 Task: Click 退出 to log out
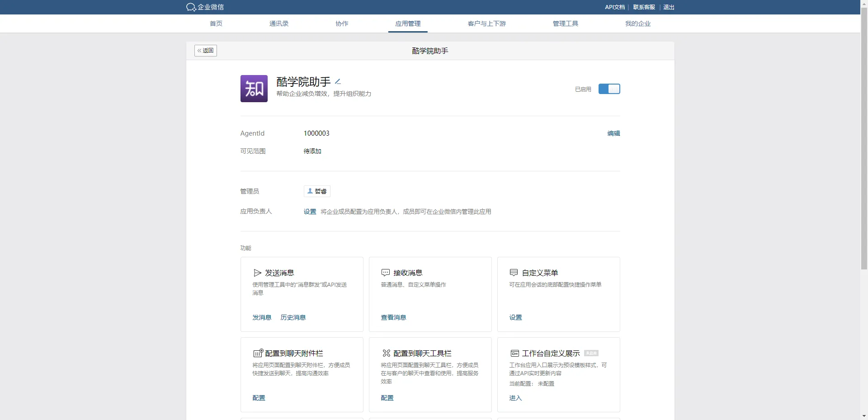tap(669, 7)
